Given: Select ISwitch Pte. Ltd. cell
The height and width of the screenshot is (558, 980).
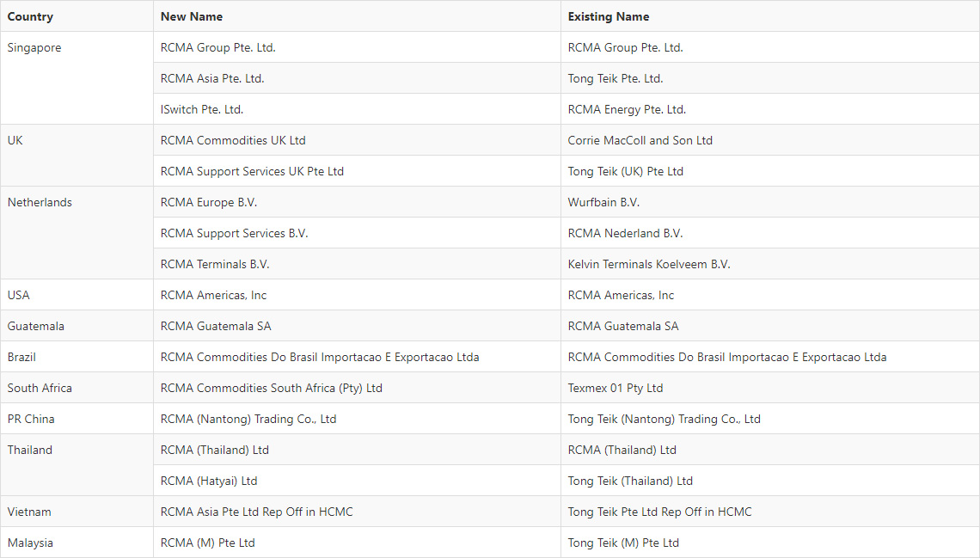Looking at the screenshot, I should pos(357,109).
